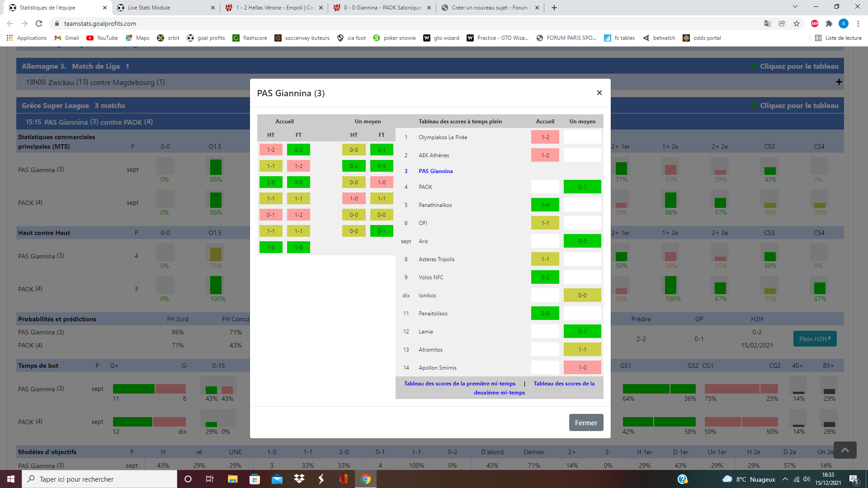Open Liste de lecture reading list
This screenshot has width=868, height=488.
[x=838, y=38]
